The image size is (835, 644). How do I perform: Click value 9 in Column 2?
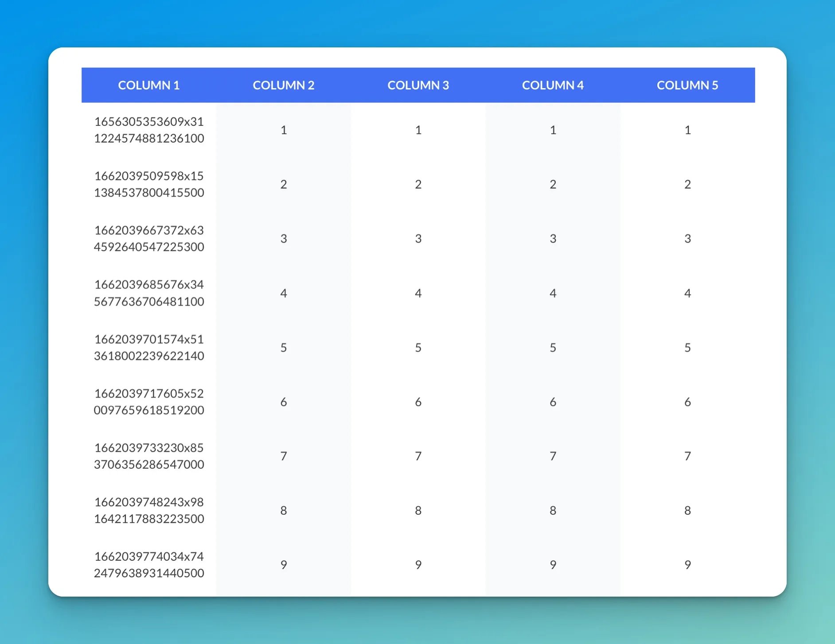(x=284, y=565)
